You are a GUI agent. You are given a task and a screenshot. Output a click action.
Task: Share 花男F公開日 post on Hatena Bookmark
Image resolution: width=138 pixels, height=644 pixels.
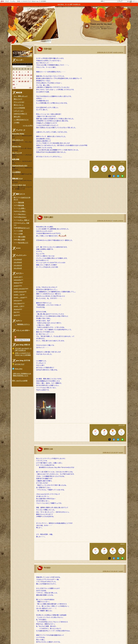point(118,440)
